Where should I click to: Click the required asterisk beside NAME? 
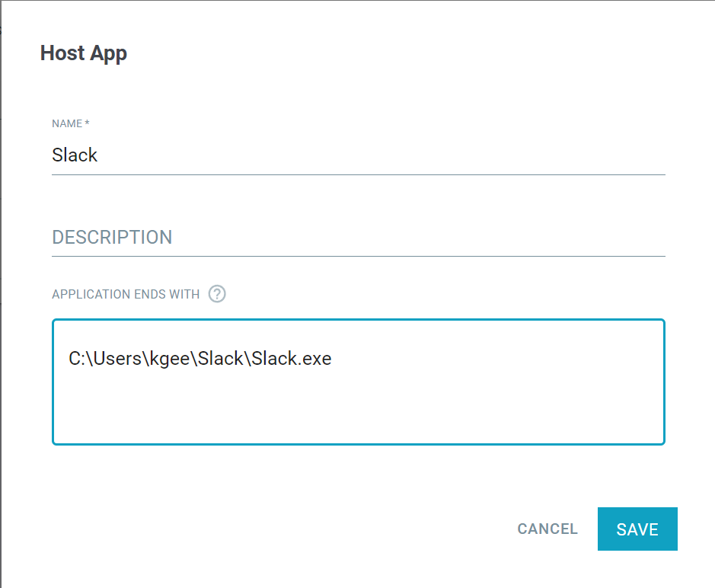(89, 123)
